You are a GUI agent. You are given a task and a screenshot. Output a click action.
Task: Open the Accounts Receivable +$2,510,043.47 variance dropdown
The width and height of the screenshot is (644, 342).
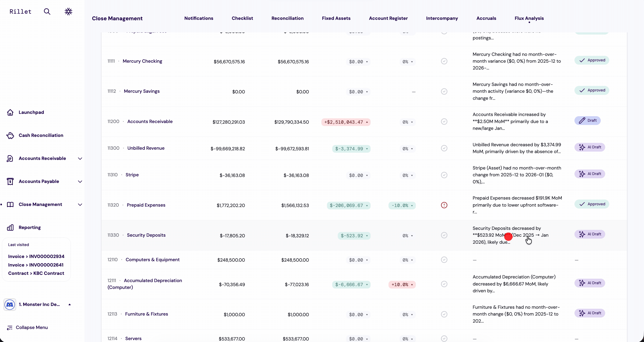pyautogui.click(x=346, y=122)
